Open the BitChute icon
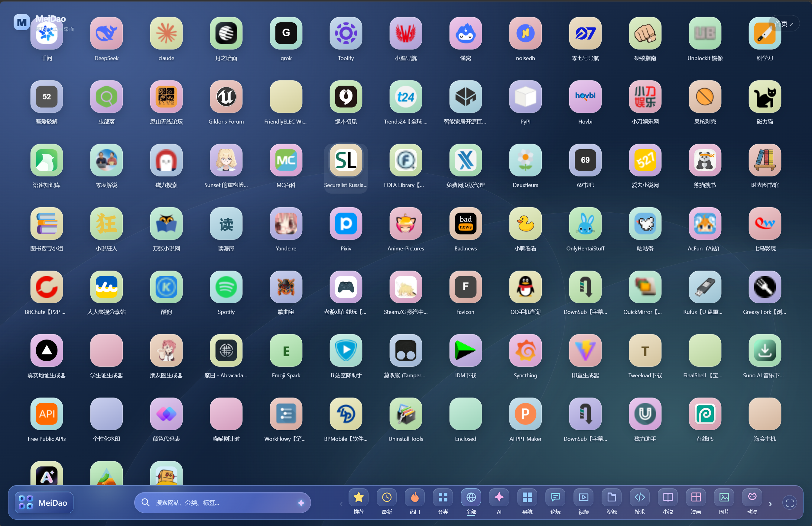Image resolution: width=812 pixels, height=526 pixels. click(46, 287)
